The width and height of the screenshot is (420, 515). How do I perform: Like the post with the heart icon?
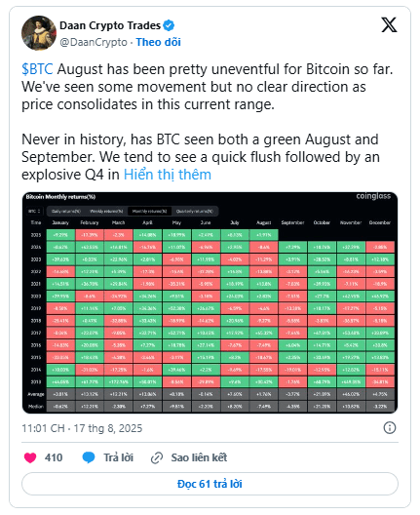tap(30, 457)
